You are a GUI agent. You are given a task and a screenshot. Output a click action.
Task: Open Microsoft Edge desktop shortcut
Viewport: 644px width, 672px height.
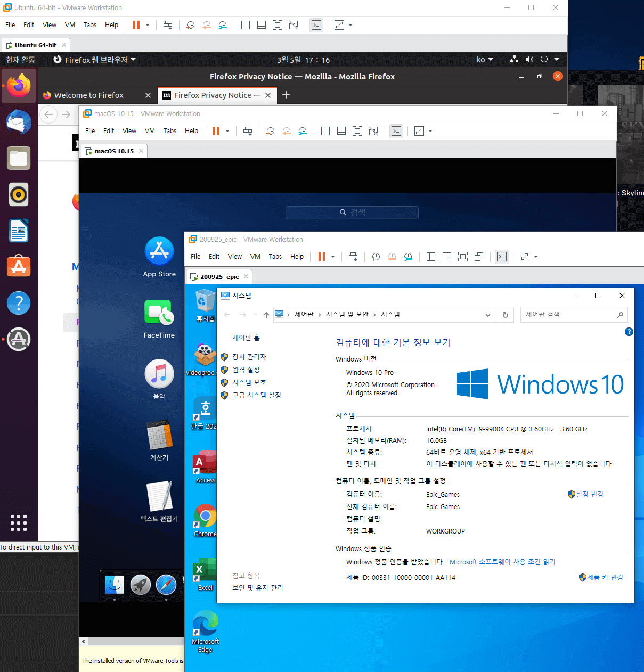[205, 632]
